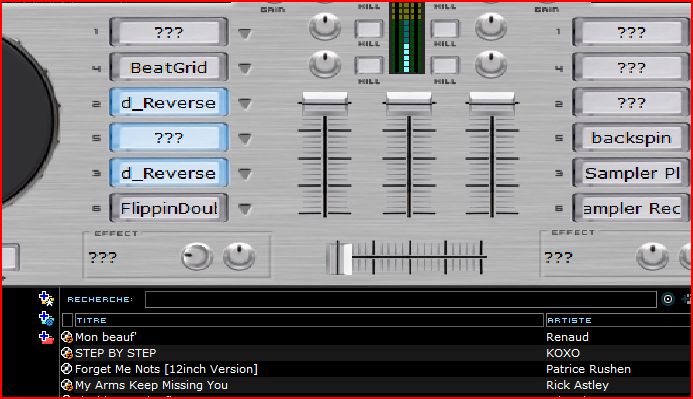
Task: Click disc icon next to Mon beauf'
Action: coord(67,337)
